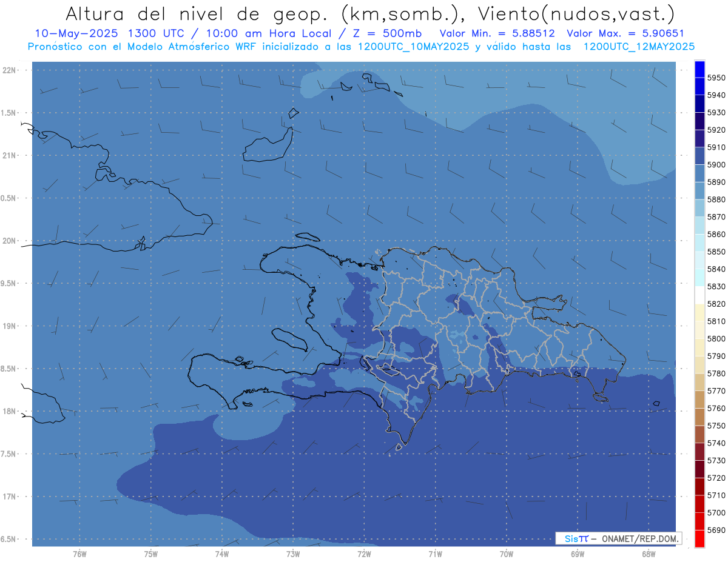Click the legend value 5890

(x=716, y=182)
